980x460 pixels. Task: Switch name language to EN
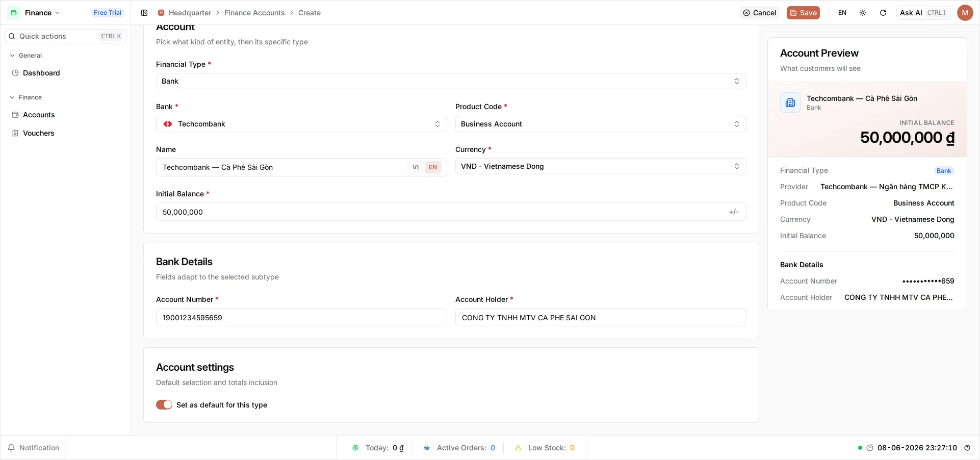point(433,167)
